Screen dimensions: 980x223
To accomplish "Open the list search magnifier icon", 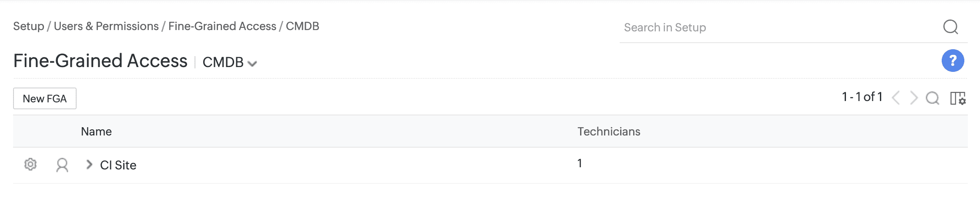I will (932, 98).
